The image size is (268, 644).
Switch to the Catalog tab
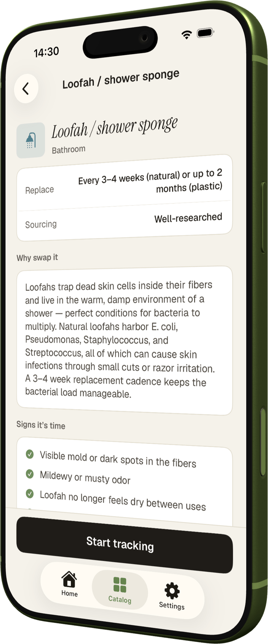[120, 590]
